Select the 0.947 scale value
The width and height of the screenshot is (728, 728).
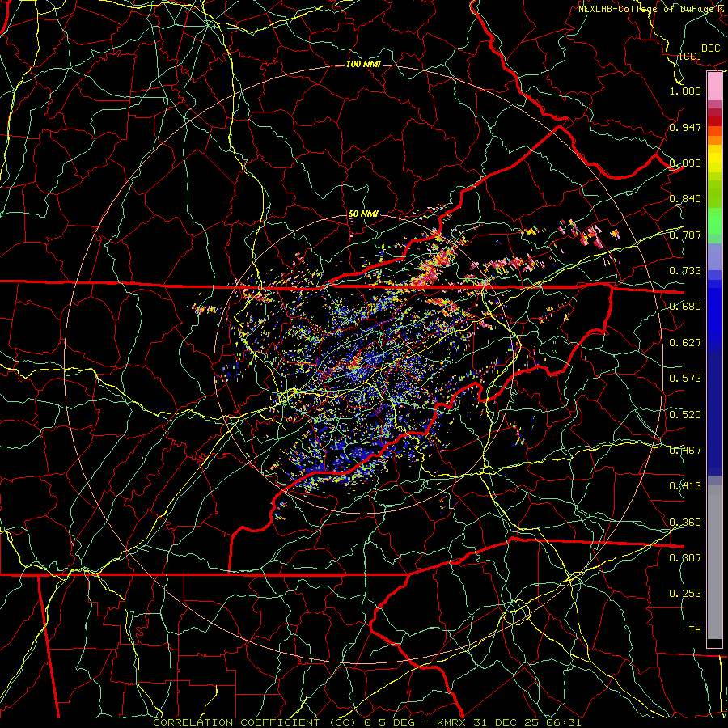(685, 127)
